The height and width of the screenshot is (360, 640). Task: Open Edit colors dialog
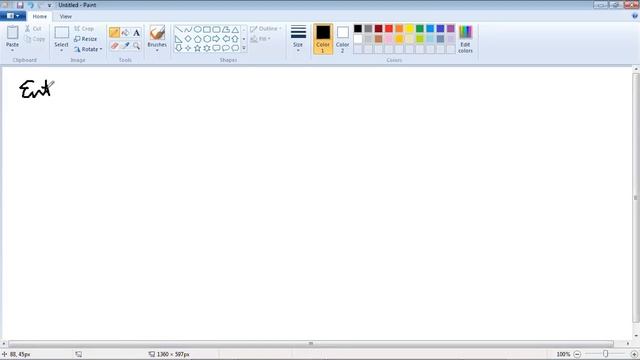(465, 39)
